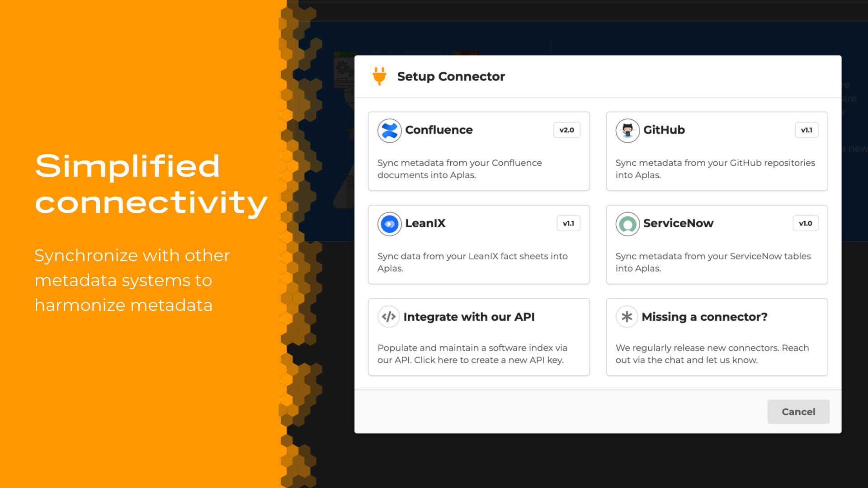Viewport: 868px width, 488px height.
Task: Click the GitHub connector icon
Action: pyautogui.click(x=627, y=131)
